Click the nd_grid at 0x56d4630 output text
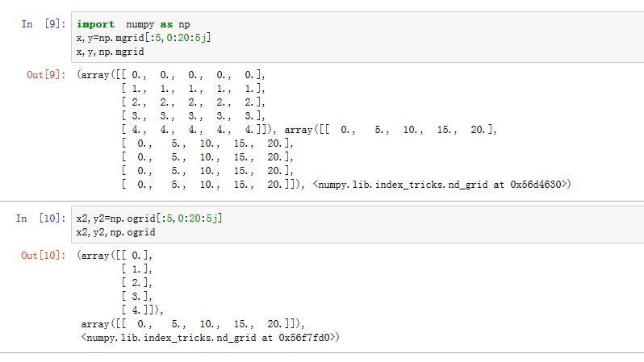 (443, 185)
